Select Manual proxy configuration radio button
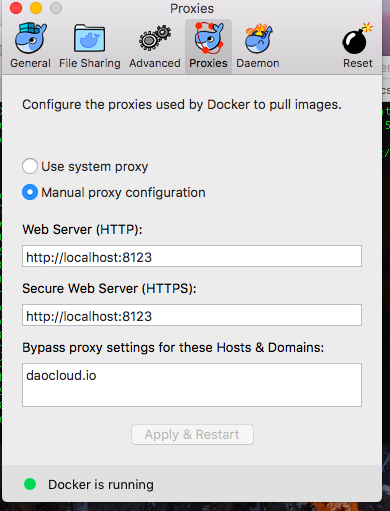This screenshot has height=511, width=390. pos(30,192)
